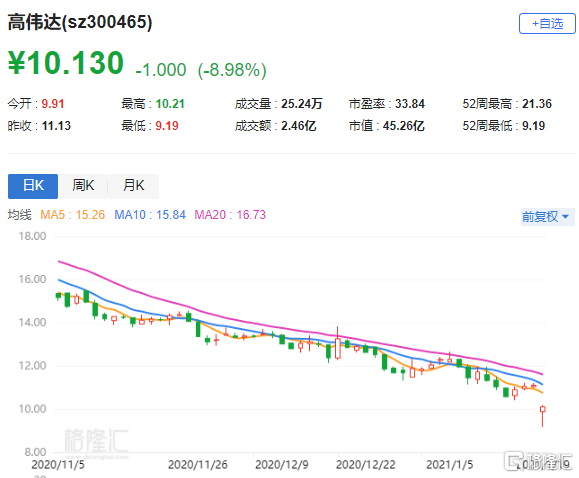Click the 16.00 y-axis label
The height and width of the screenshot is (478, 579).
tap(32, 279)
